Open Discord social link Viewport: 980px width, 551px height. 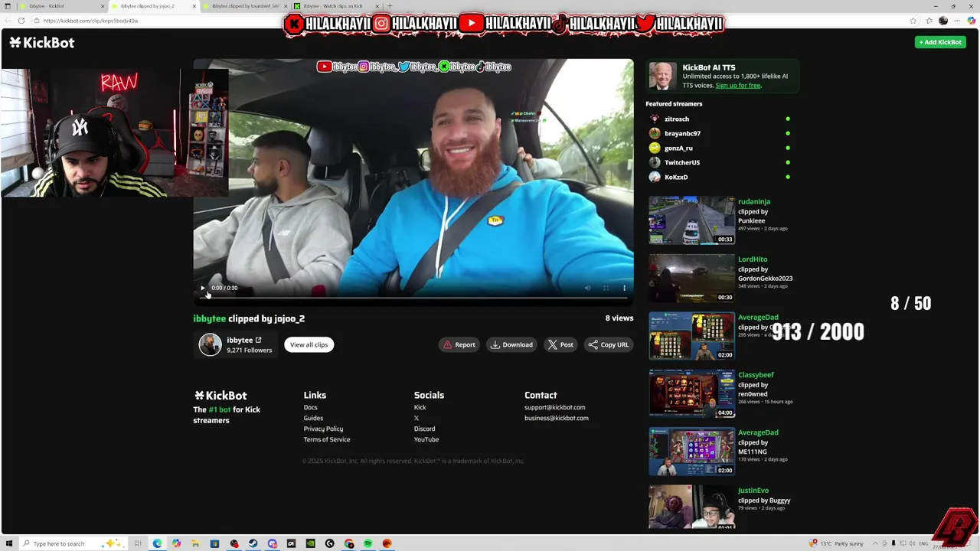(x=424, y=429)
